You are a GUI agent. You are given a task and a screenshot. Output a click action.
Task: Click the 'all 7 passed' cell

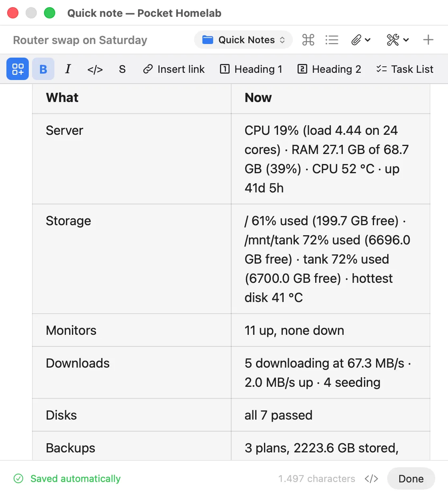pos(330,415)
